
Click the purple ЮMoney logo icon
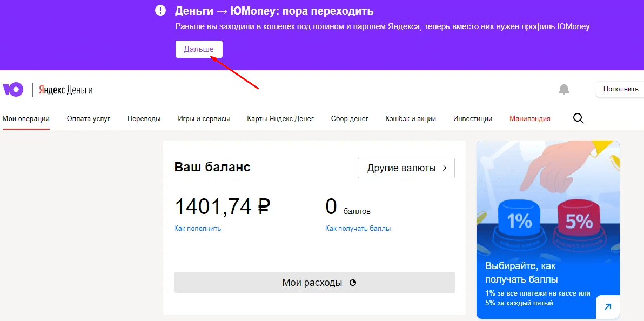point(13,90)
